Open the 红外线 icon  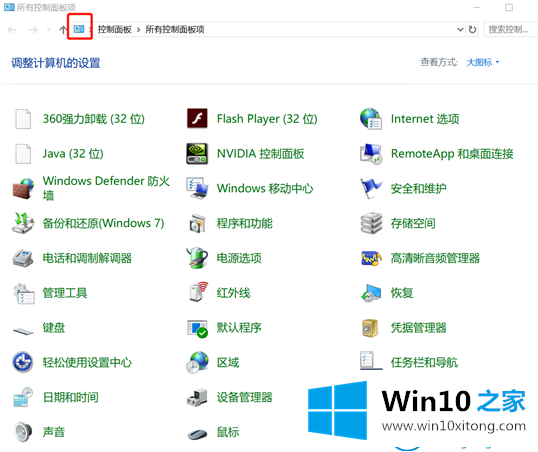[198, 292]
